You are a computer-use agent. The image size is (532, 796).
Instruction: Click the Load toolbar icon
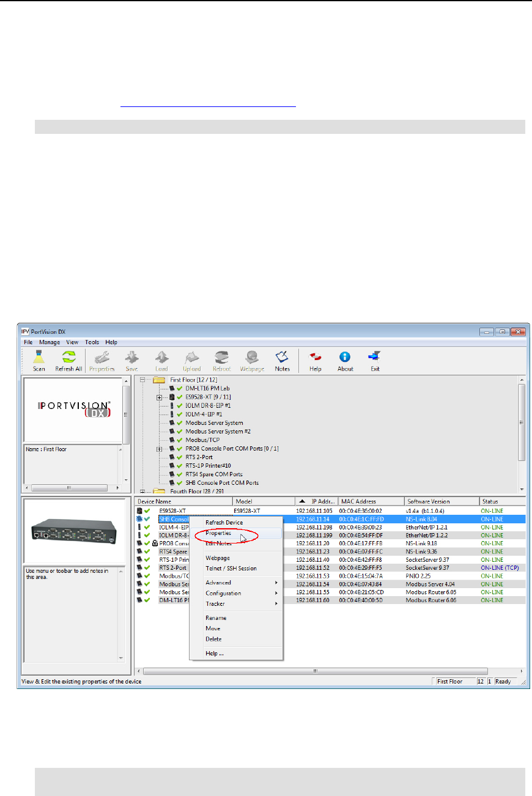(x=161, y=357)
